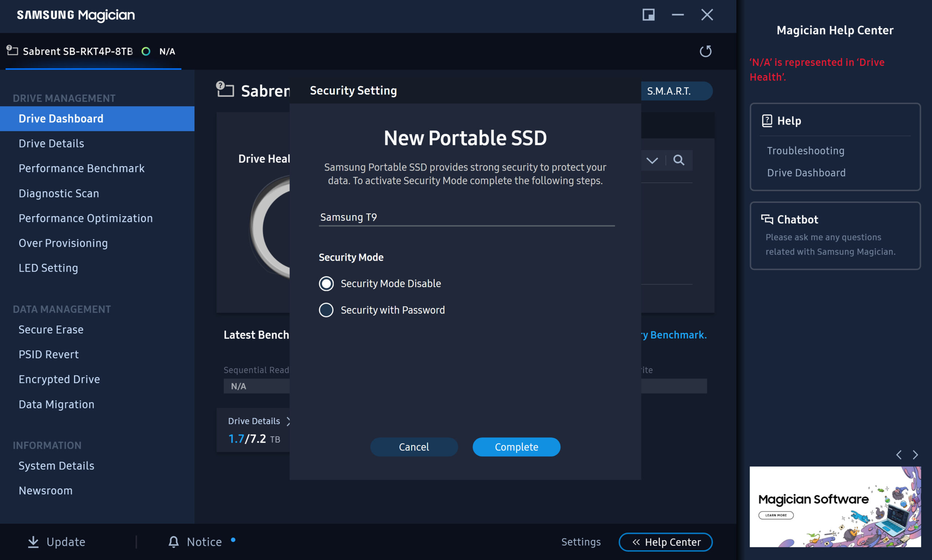Open the Magician Software banner thumbnail
Screen dimensions: 932x560
tap(835, 506)
